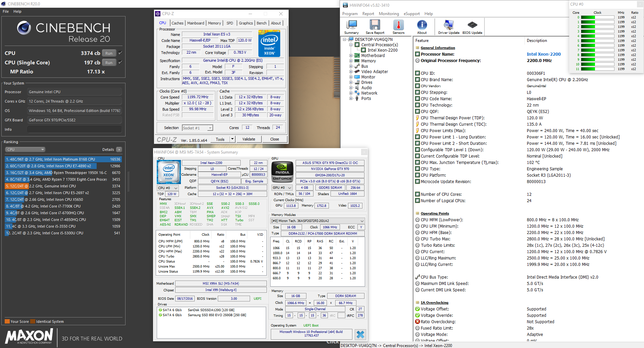This screenshot has height=348, width=644.
Task: Click the Core 0 clock bar in CPU #0 window
Action: [597, 17]
